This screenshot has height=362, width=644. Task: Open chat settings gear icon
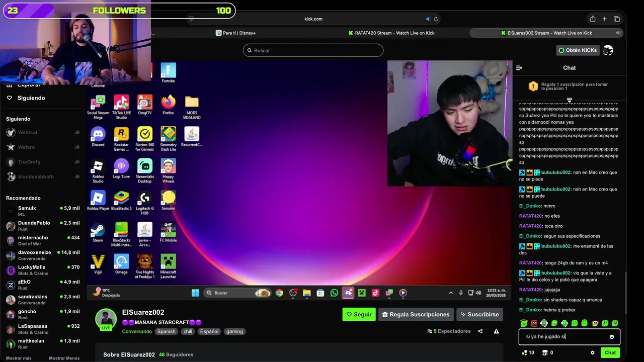[593, 353]
